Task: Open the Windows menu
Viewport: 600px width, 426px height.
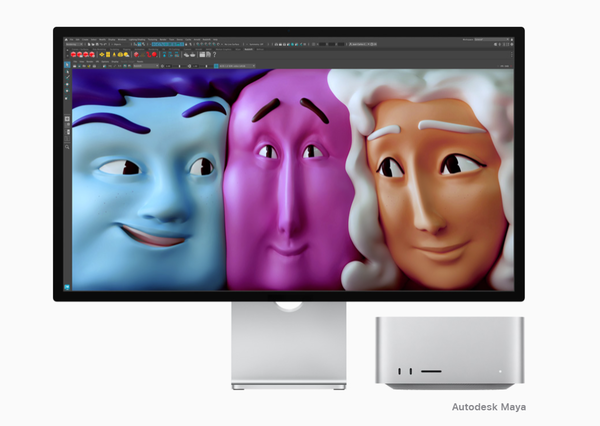Action: (x=122, y=39)
